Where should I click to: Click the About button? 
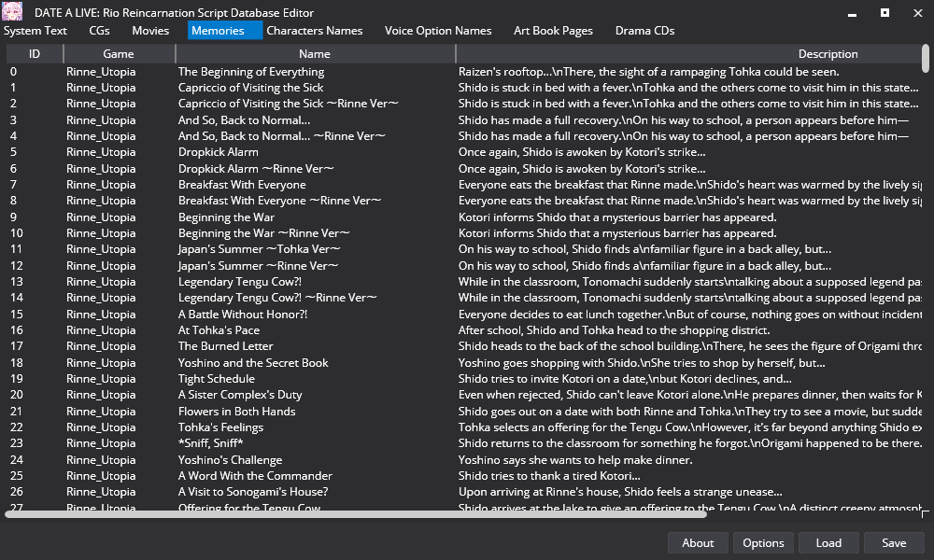[x=698, y=543]
